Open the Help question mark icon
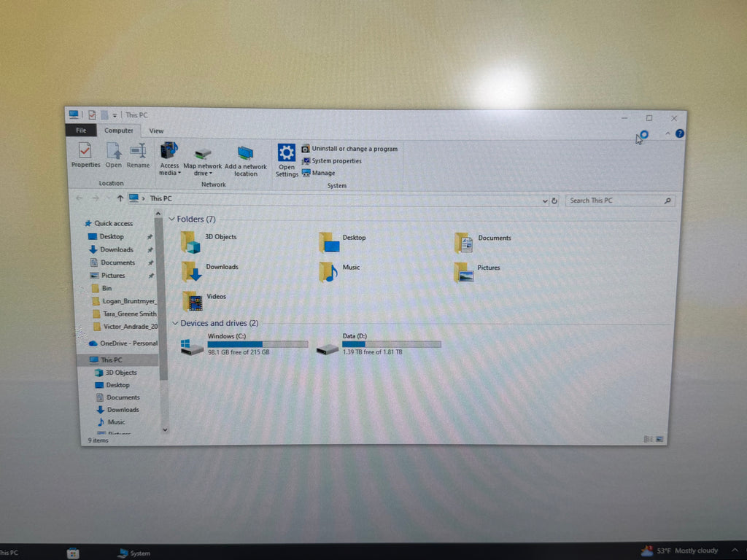The height and width of the screenshot is (560, 747). [680, 134]
